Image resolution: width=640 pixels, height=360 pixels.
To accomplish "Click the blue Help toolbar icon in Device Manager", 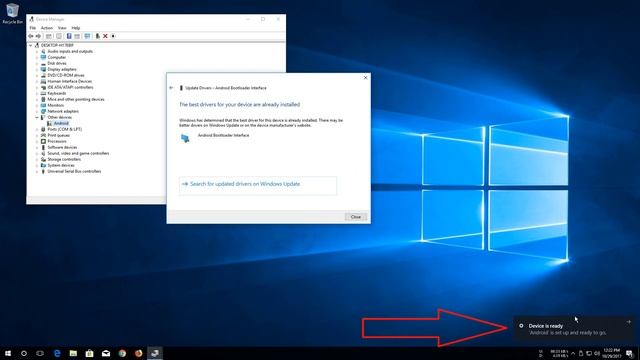I will tap(69, 36).
